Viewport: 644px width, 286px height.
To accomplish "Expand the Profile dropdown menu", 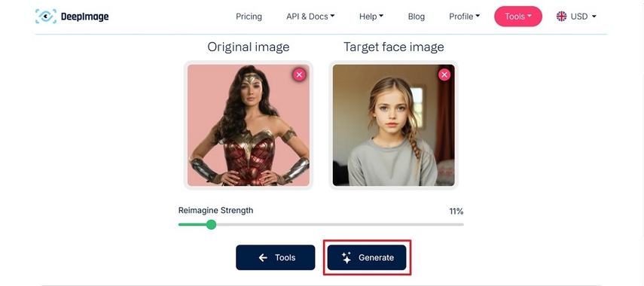I will pos(464,17).
